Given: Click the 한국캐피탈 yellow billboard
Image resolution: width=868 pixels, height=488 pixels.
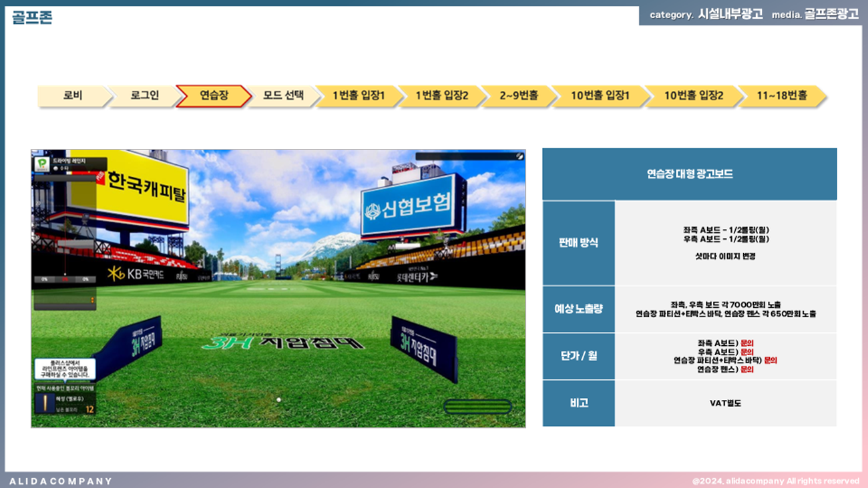Looking at the screenshot, I should 144,188.
